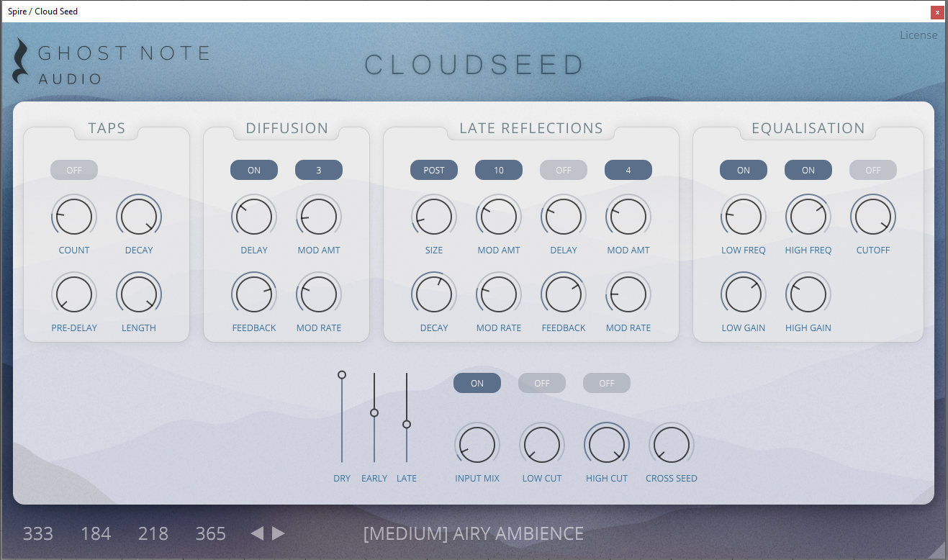Image resolution: width=948 pixels, height=560 pixels.
Task: Click the seed value 218
Action: tap(153, 534)
